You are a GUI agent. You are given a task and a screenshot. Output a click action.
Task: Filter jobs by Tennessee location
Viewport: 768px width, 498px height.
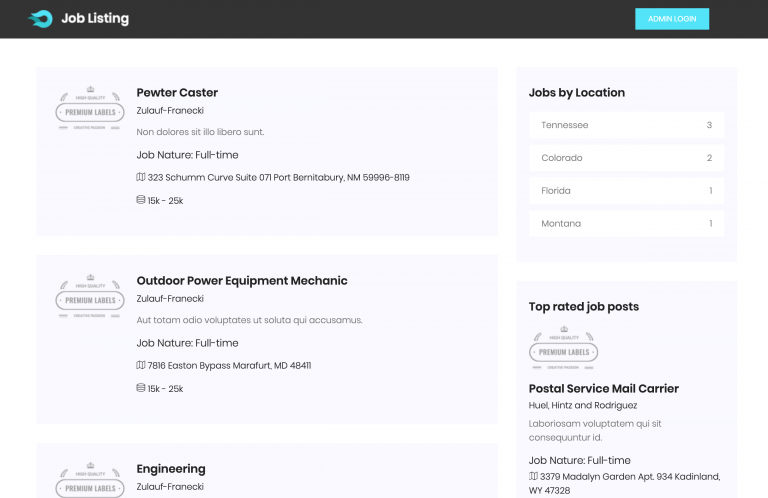(x=626, y=125)
